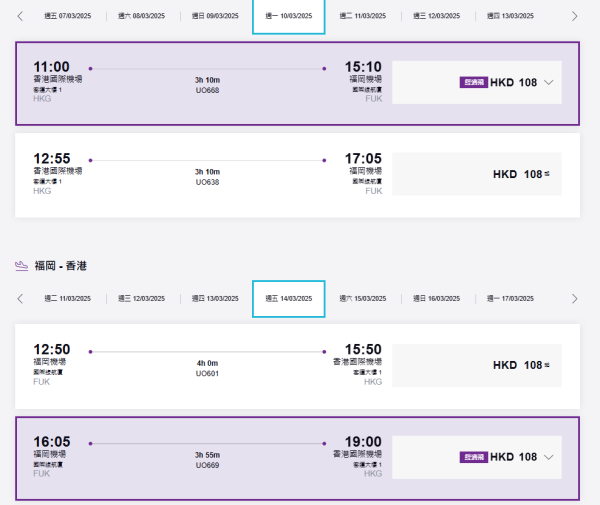The height and width of the screenshot is (505, 600).
Task: Click the HKD 108 price for flight UO601
Action: point(517,365)
